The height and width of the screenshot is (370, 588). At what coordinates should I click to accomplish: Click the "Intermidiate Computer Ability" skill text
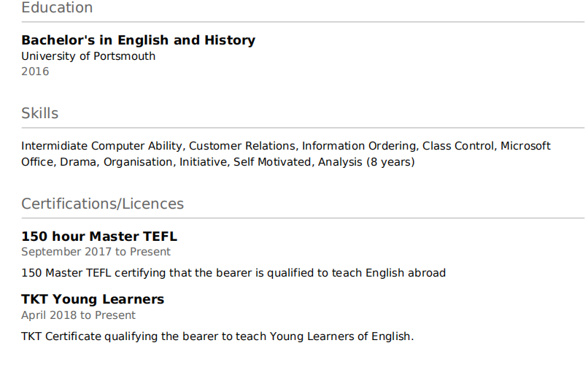101,146
